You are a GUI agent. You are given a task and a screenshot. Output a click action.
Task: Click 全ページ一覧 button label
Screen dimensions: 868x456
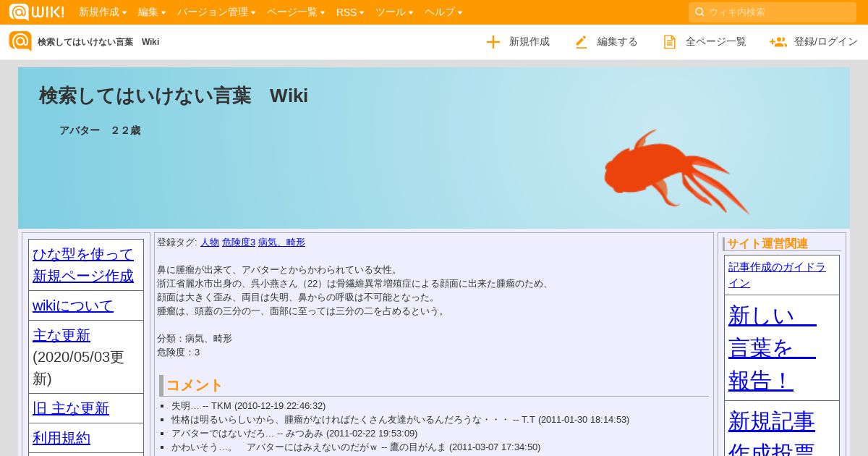[716, 42]
